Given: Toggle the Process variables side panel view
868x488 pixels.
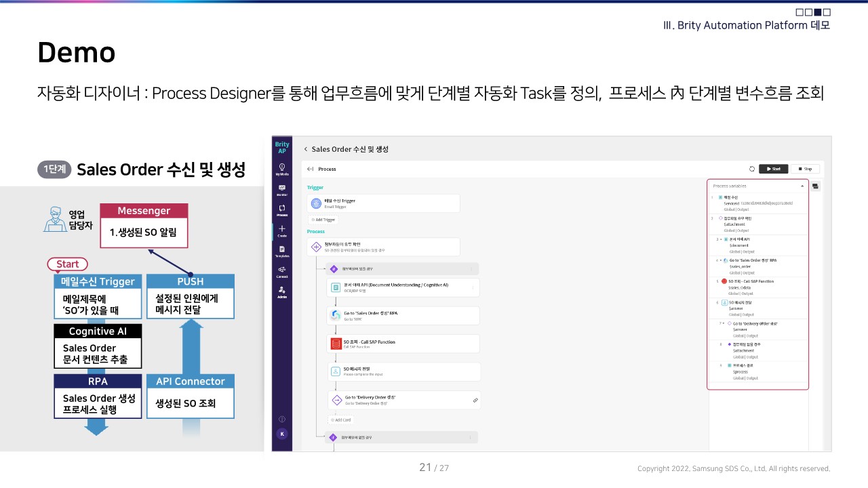Looking at the screenshot, I should pos(816,186).
